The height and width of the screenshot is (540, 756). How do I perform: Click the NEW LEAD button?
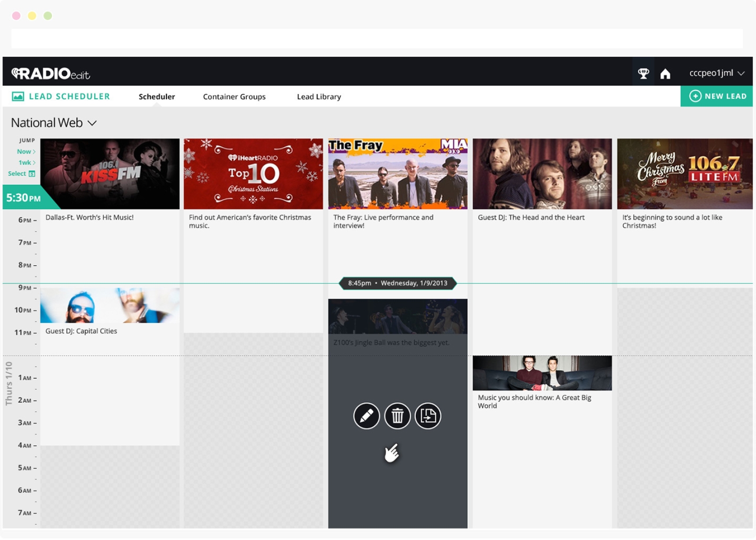tap(717, 96)
